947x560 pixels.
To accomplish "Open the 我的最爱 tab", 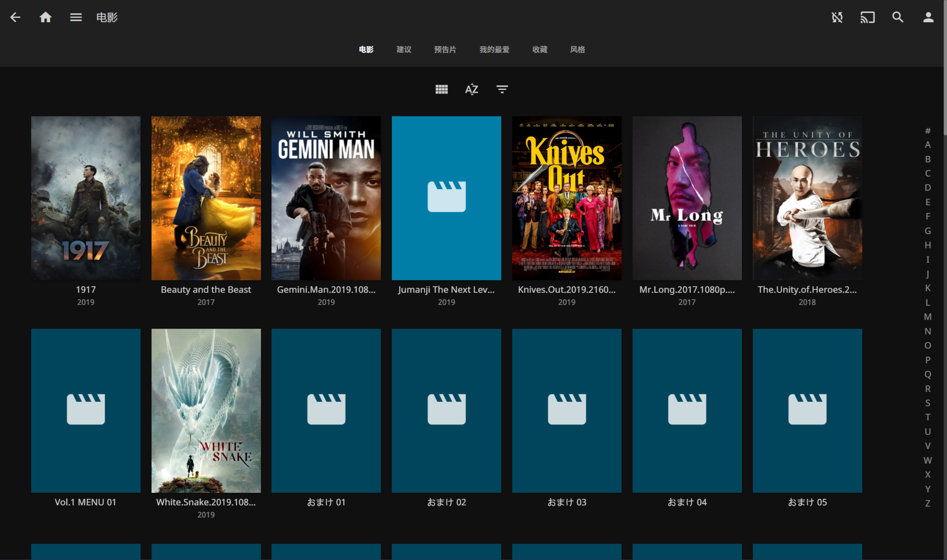I will [494, 49].
